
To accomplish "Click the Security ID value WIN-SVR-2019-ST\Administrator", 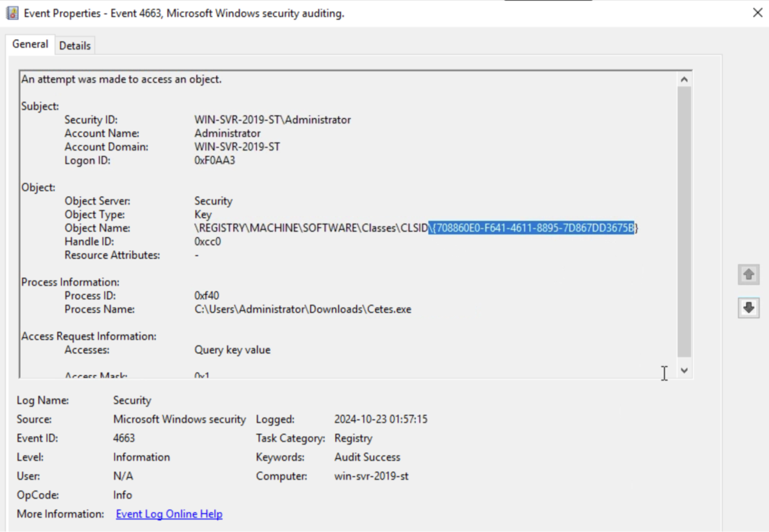I will tap(272, 120).
